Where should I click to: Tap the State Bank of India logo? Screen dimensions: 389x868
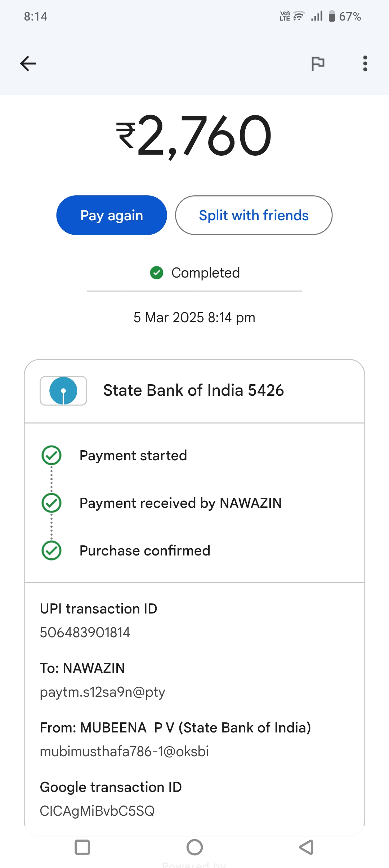pyautogui.click(x=63, y=391)
